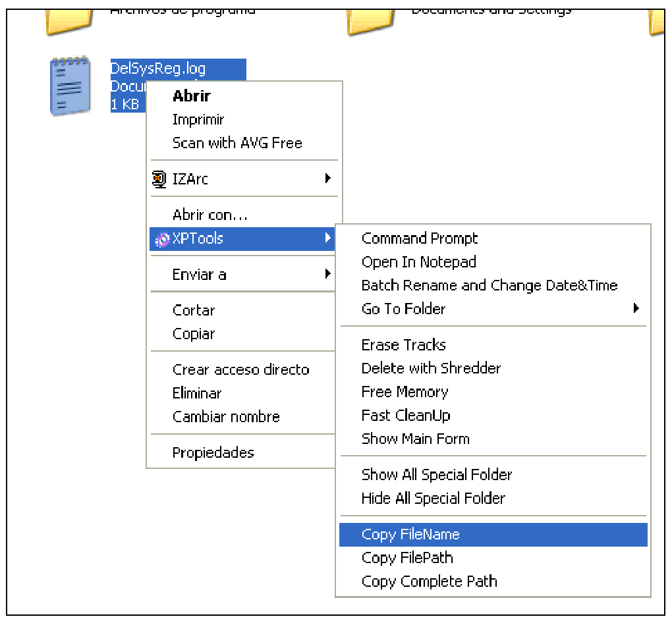Open the XPTools submenu entry

tap(204, 239)
